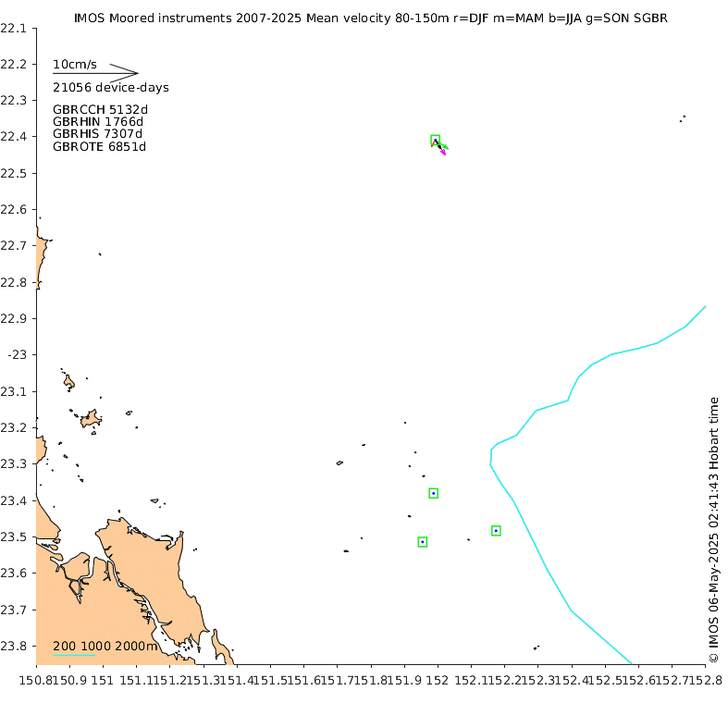
Task: Click the '23.3' latitude tick label
Action: pyautogui.click(x=14, y=463)
